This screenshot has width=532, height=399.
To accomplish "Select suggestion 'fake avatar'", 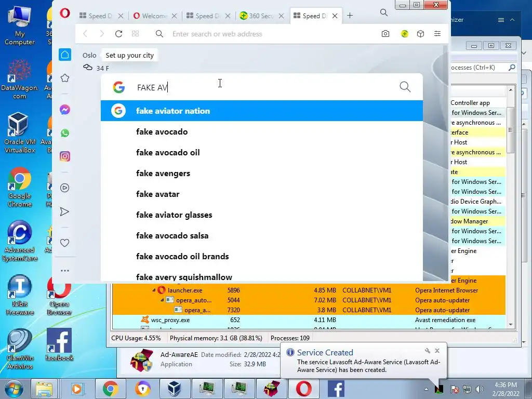I will (x=262, y=194).
